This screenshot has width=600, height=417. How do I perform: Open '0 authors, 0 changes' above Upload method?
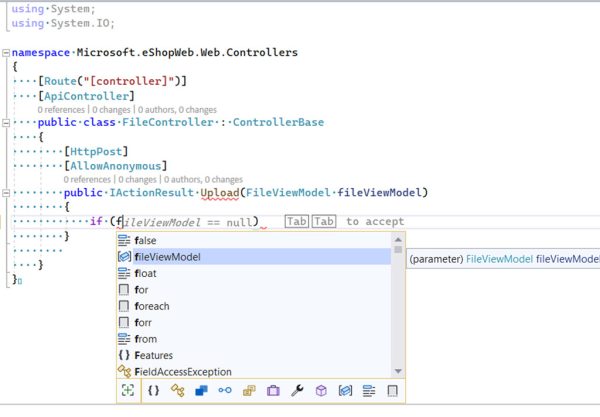click(203, 179)
